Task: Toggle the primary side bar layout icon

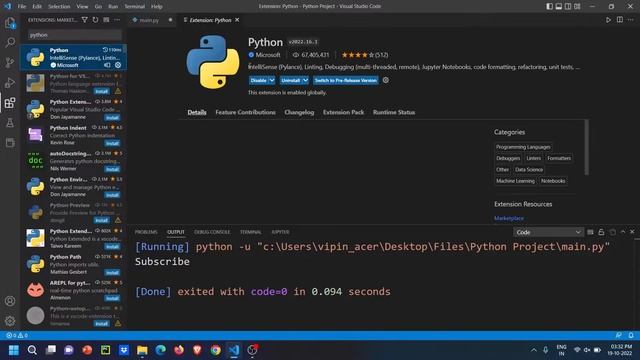Action: 549,6
